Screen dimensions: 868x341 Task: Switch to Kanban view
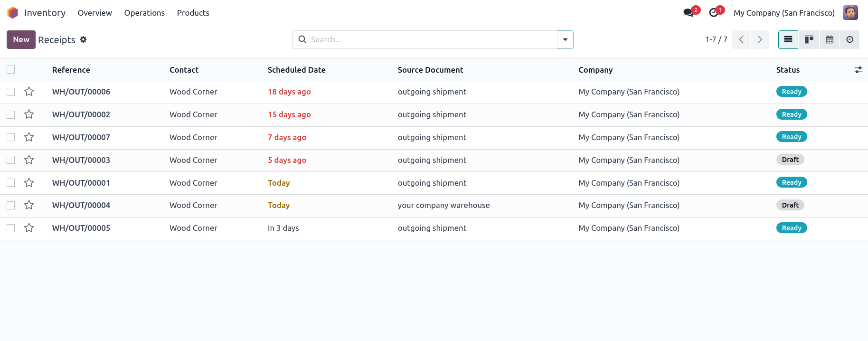pos(809,39)
